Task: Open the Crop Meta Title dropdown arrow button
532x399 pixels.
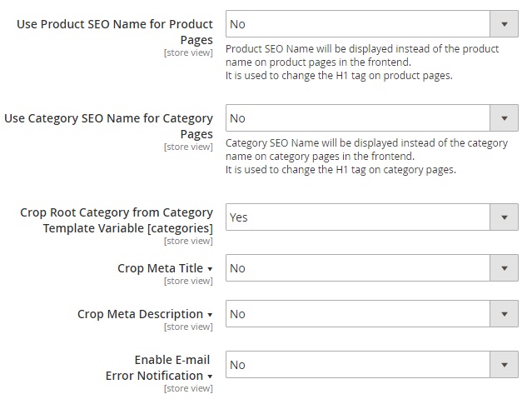Action: (x=504, y=268)
